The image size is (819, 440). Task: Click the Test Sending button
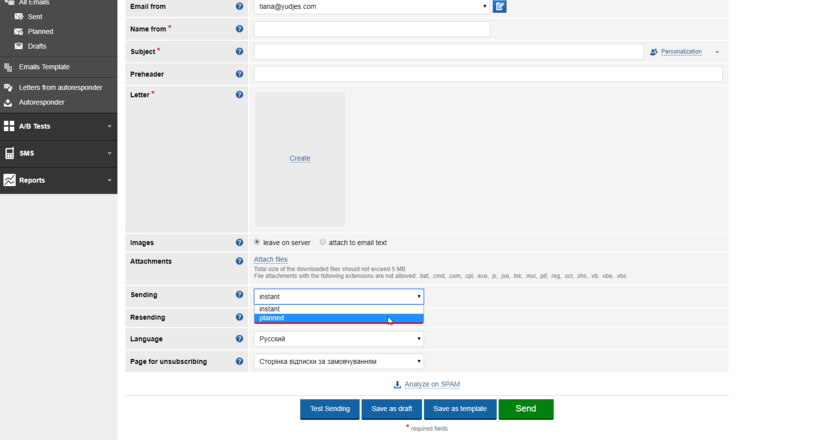pyautogui.click(x=330, y=409)
